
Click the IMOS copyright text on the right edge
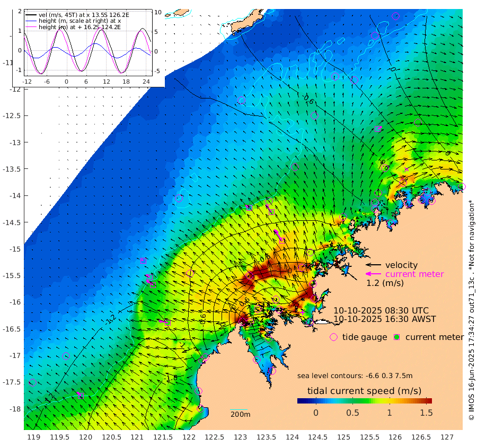[472, 310]
